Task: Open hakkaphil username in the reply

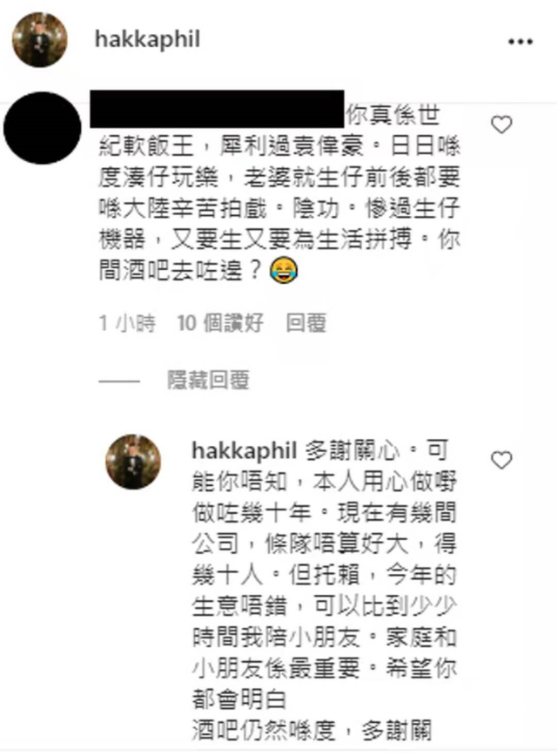Action: pyautogui.click(x=244, y=451)
